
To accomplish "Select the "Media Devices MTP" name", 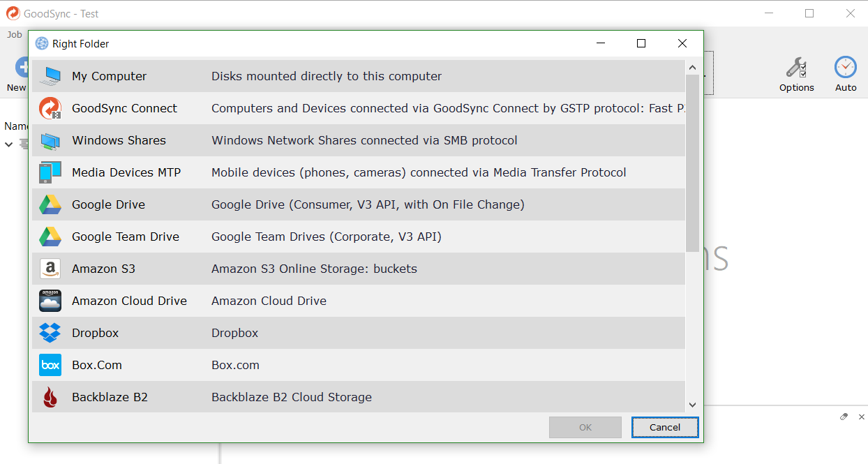I will tap(126, 172).
